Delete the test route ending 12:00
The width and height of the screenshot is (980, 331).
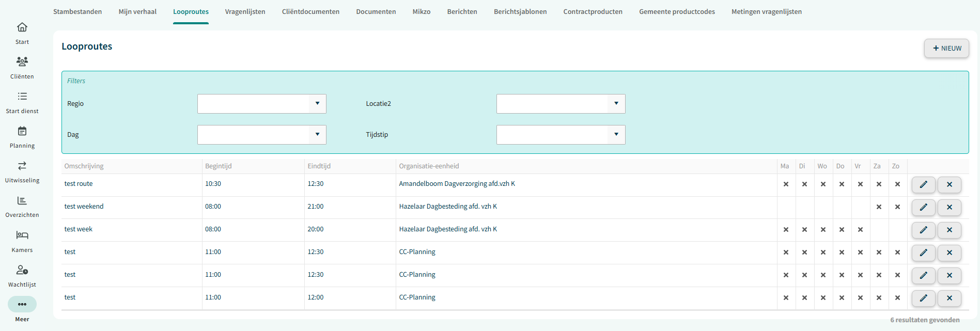950,298
